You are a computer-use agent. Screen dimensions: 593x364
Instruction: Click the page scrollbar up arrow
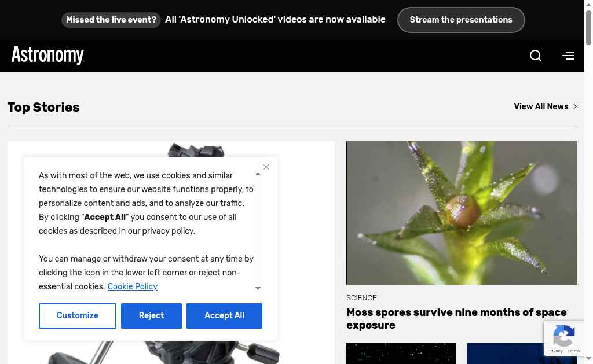point(588,5)
